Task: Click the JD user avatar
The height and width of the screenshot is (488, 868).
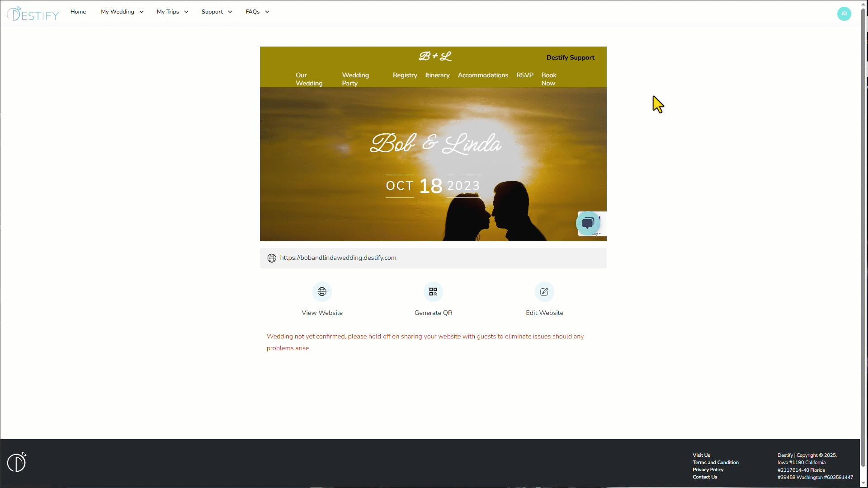Action: click(x=844, y=14)
